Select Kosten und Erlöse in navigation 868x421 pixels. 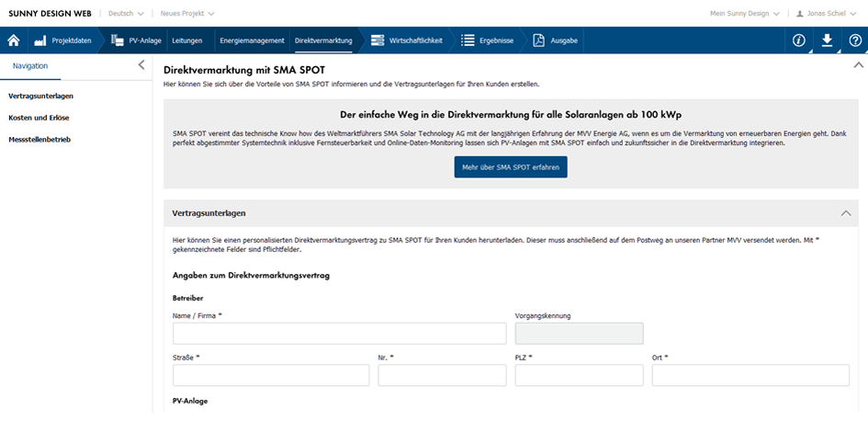coord(39,118)
